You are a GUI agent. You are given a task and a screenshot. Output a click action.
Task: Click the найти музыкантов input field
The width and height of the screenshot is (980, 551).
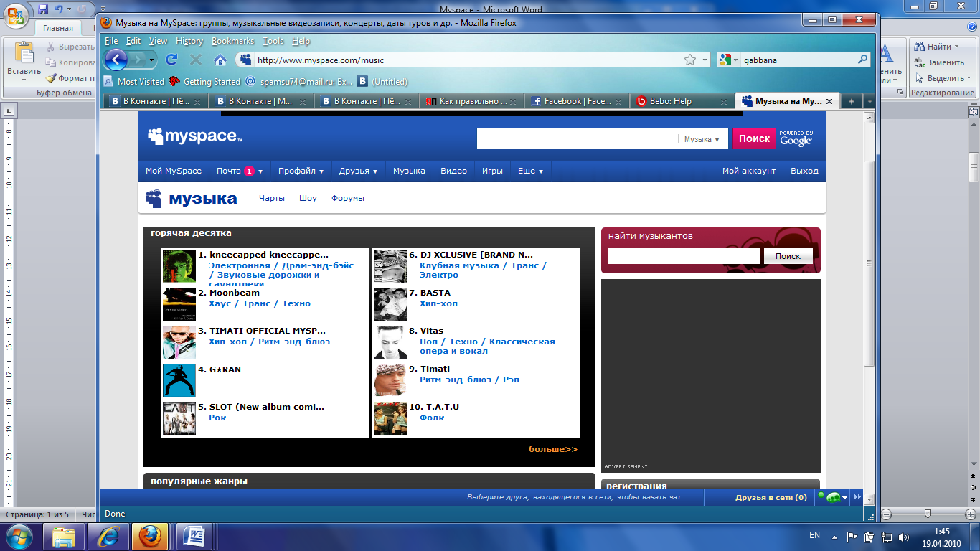click(684, 256)
